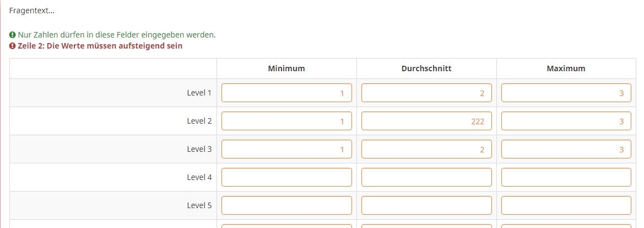Focus the Level 2 Durchschnitt field containing 222
Image resolution: width=644 pixels, height=228 pixels.
point(426,121)
